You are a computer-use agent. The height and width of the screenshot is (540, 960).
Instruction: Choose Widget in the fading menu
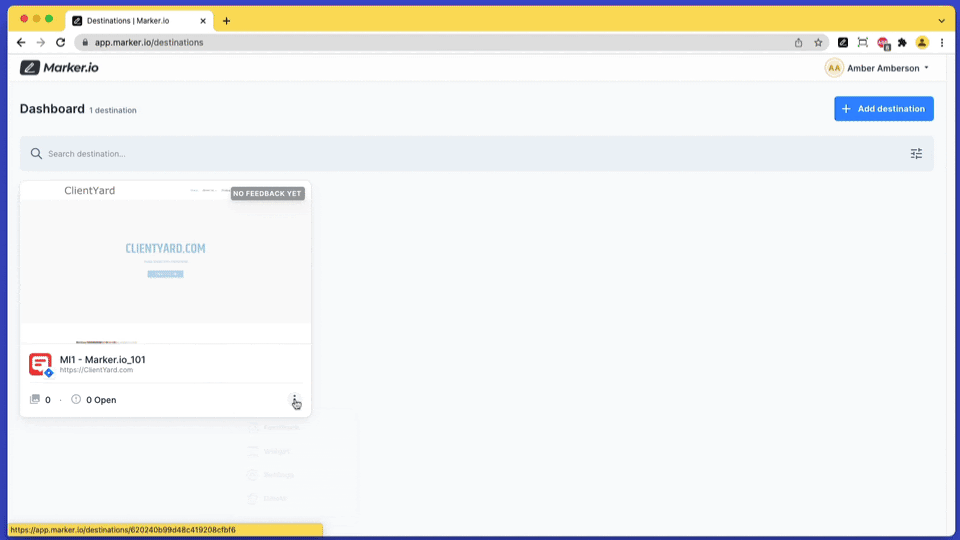(269, 451)
